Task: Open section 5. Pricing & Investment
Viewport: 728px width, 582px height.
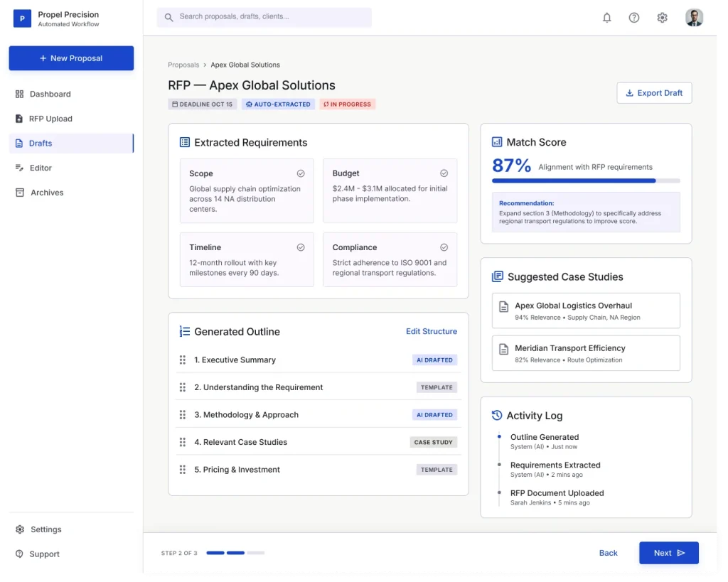Action: 237,469
